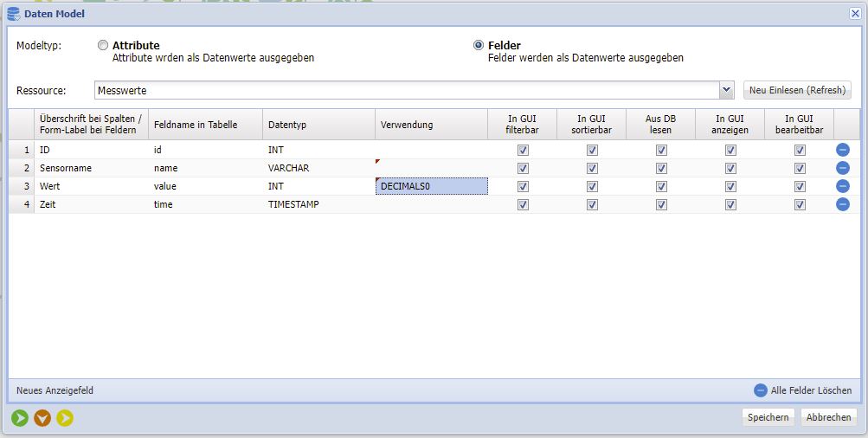The width and height of the screenshot is (868, 438).
Task: Click the DECIMALS0 cell in Wert row
Action: pyautogui.click(x=431, y=186)
